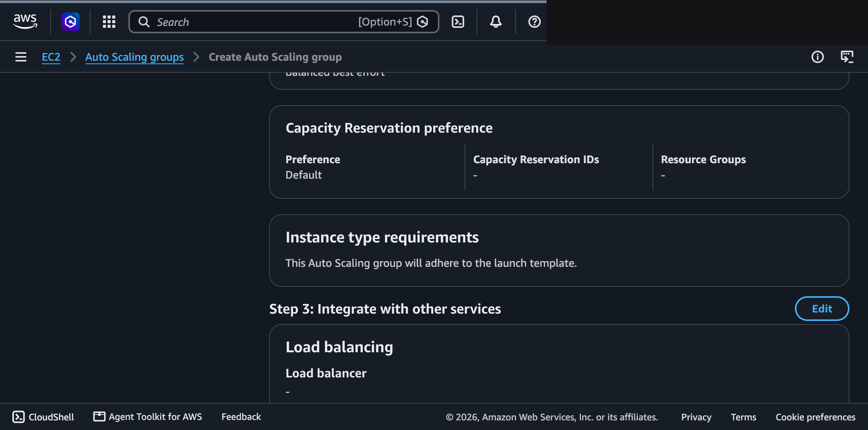
Task: Click the 'Capacity Reservation IDs' label
Action: point(536,159)
